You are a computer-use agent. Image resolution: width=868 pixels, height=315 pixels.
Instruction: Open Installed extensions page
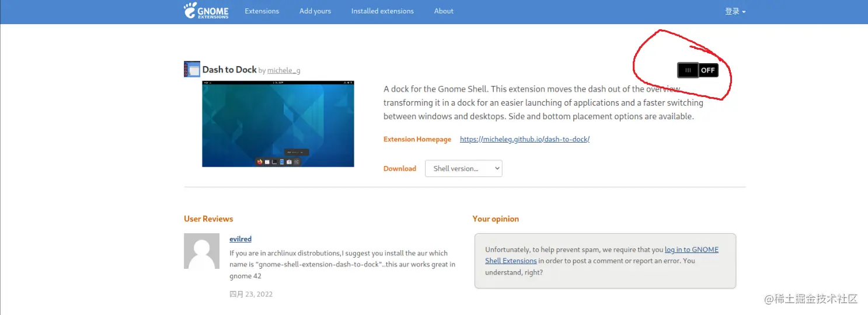pyautogui.click(x=382, y=11)
